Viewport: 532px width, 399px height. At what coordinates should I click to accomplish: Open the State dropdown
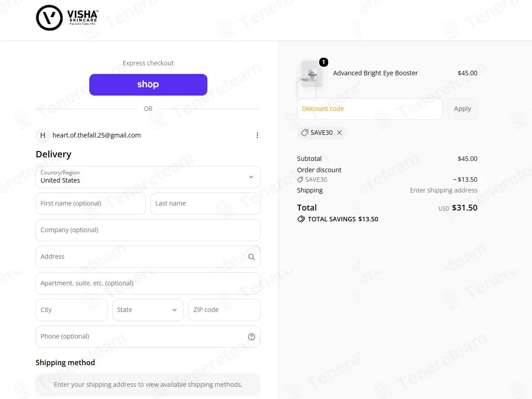click(x=148, y=310)
